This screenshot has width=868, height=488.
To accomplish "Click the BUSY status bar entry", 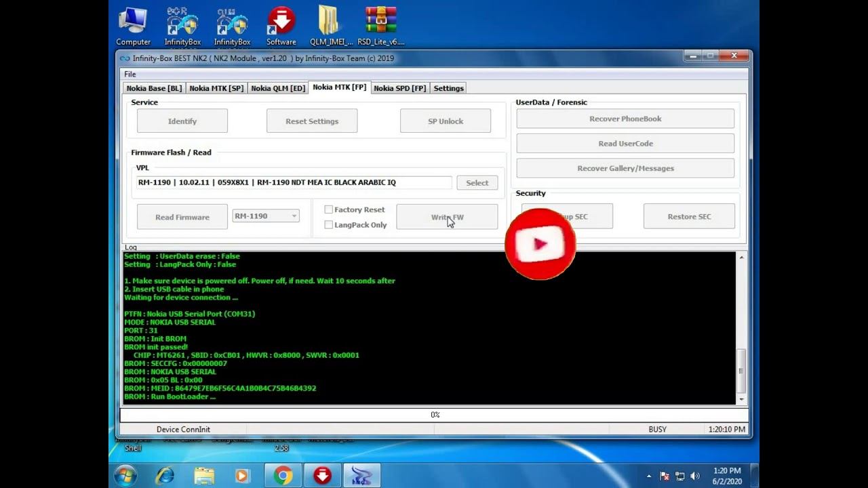I will (x=657, y=429).
